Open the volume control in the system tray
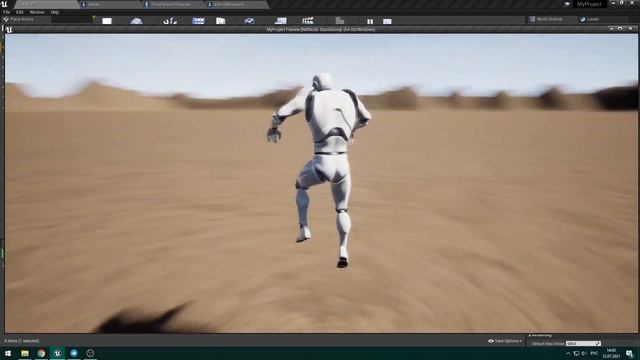Viewport: 640px width, 360px height. (x=584, y=353)
